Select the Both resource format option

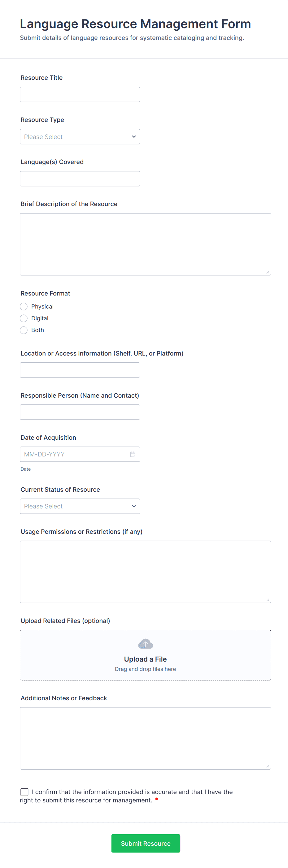pos(24,330)
